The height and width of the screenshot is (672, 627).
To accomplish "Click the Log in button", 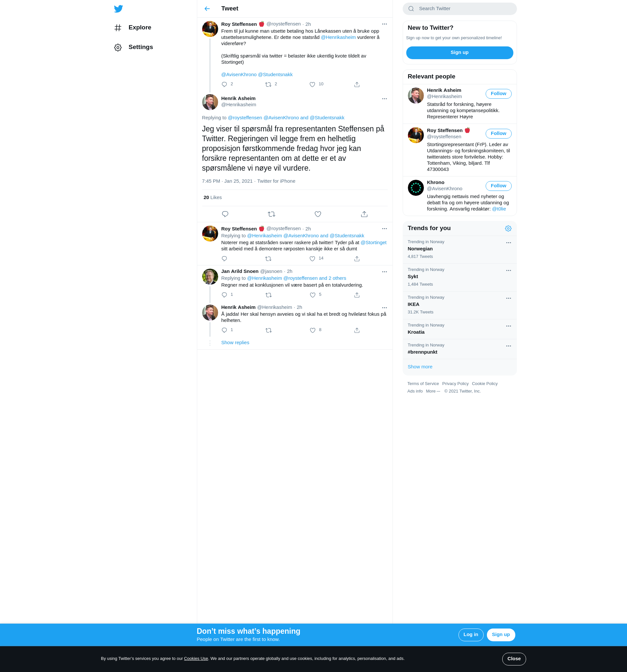I will coord(470,634).
